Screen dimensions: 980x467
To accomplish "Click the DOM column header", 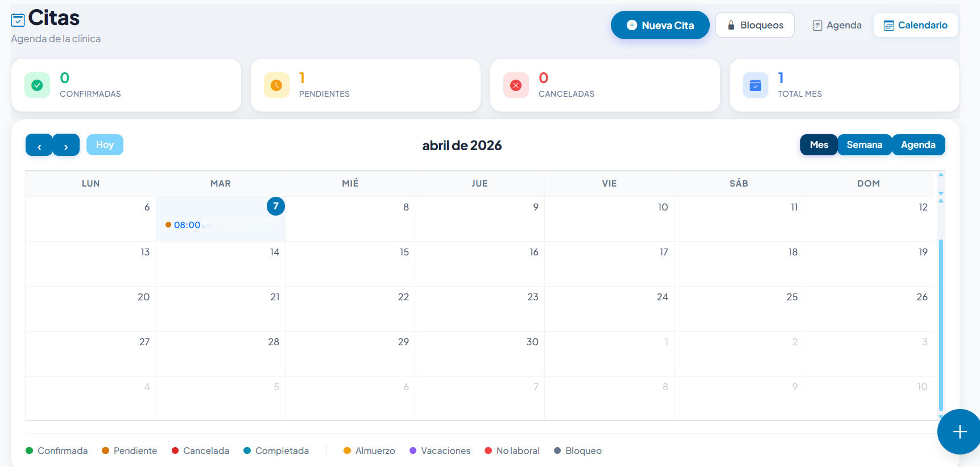I will pos(869,183).
